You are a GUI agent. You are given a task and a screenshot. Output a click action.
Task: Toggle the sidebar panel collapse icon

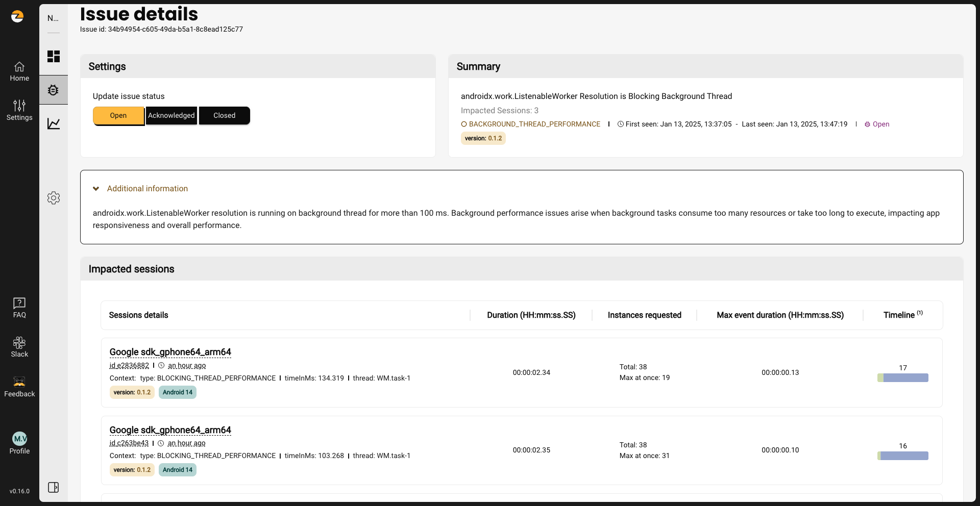53,487
